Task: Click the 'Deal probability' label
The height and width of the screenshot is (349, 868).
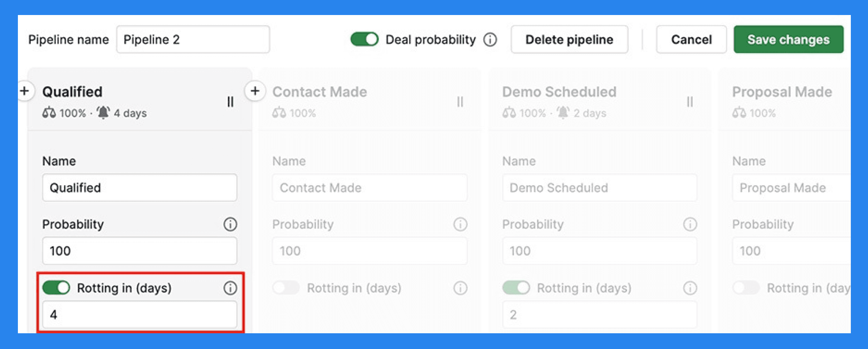Action: coord(430,39)
